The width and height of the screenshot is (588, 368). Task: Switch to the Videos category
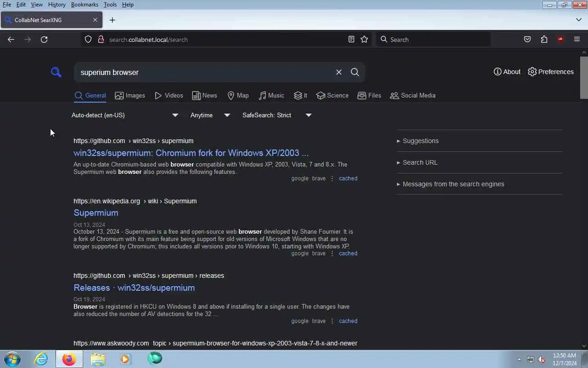pos(169,95)
